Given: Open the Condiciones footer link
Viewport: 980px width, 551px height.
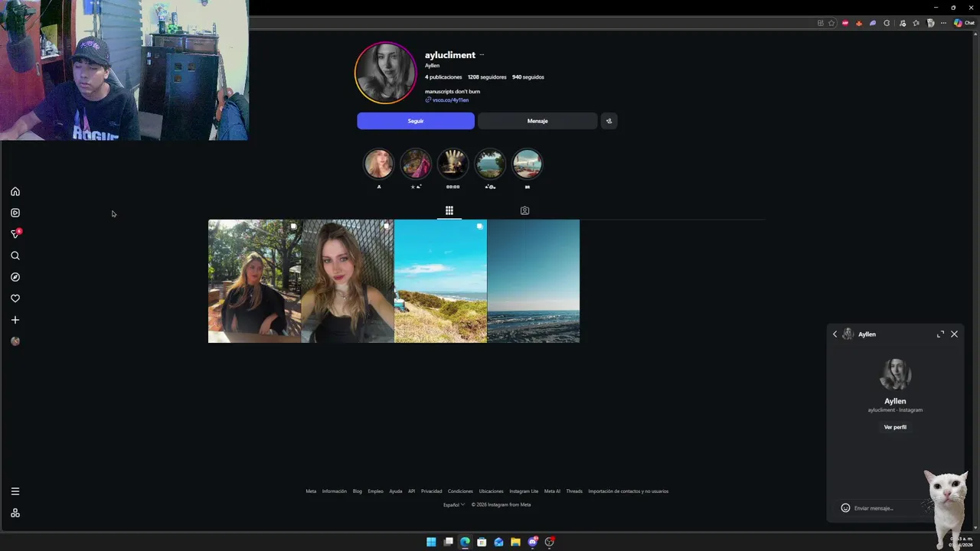Looking at the screenshot, I should pyautogui.click(x=460, y=491).
